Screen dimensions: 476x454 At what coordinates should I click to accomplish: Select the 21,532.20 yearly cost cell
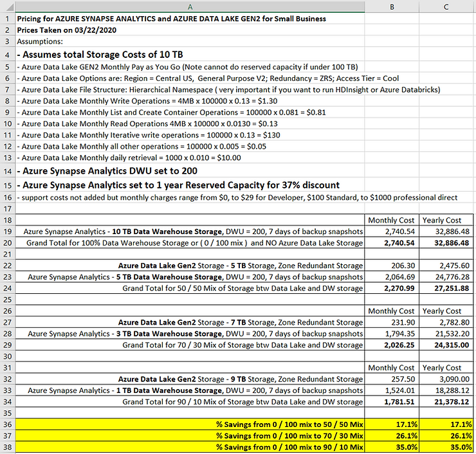(x=446, y=334)
